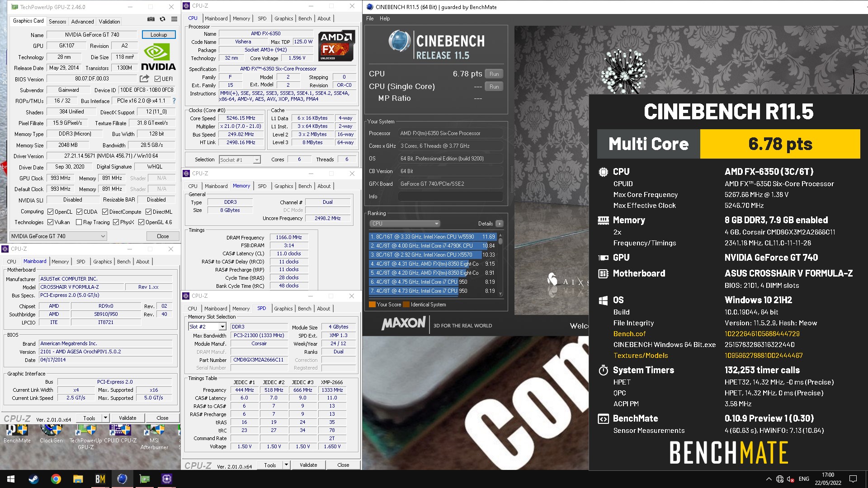Open the Help menu in Cinebench
The width and height of the screenshot is (868, 488).
click(385, 19)
